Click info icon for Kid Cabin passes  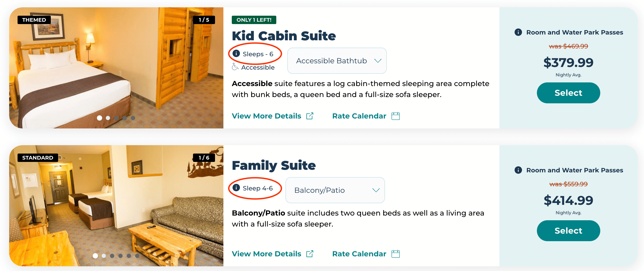pyautogui.click(x=518, y=32)
